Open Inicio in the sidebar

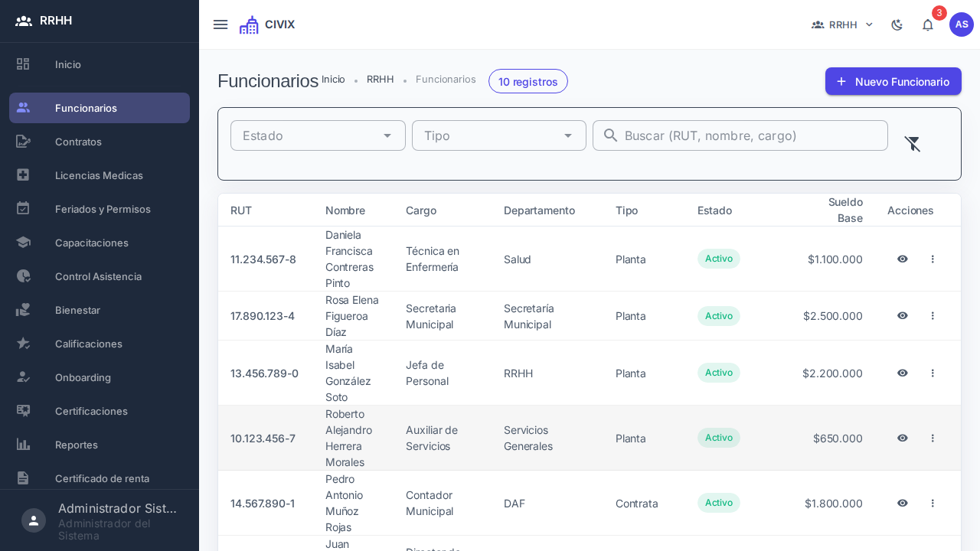pos(100,64)
